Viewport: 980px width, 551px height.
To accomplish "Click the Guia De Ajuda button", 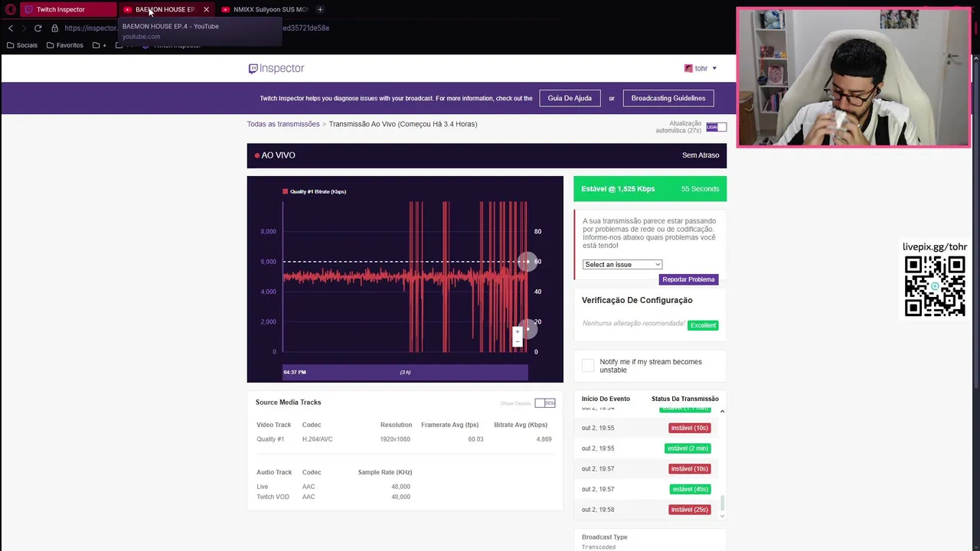I will (x=570, y=98).
